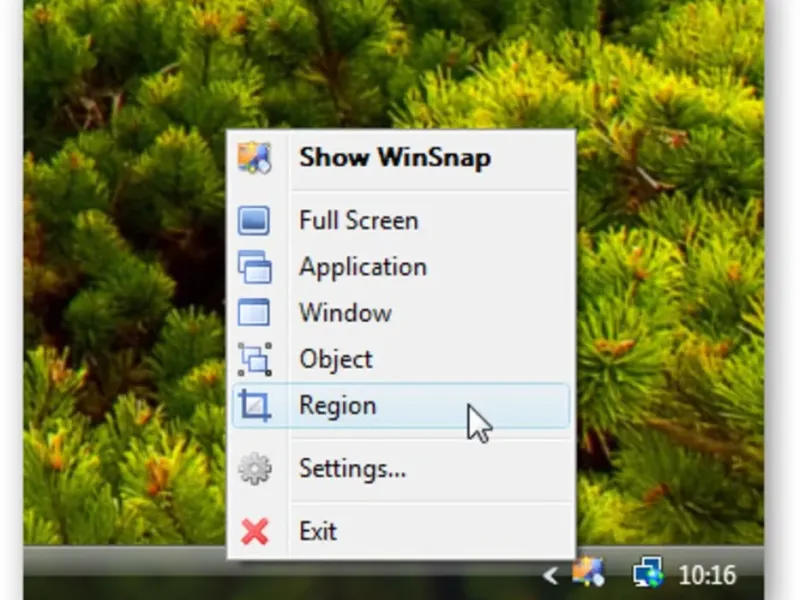800x600 pixels.
Task: Click the Object selection icon
Action: pos(255,359)
